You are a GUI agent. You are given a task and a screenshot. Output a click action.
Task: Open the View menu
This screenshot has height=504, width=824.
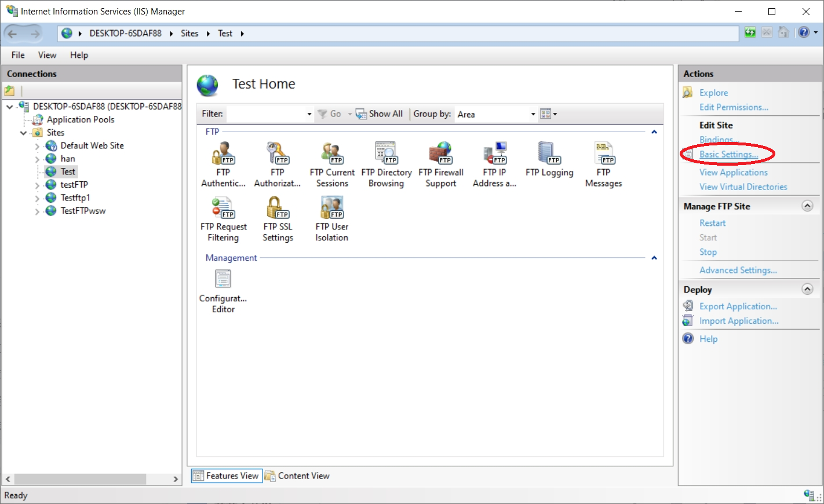(47, 55)
